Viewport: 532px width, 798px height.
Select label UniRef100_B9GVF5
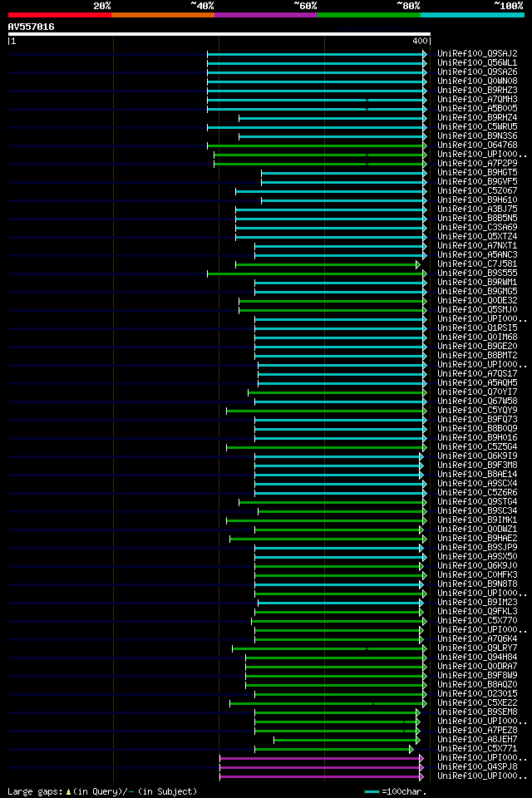pyautogui.click(x=477, y=182)
